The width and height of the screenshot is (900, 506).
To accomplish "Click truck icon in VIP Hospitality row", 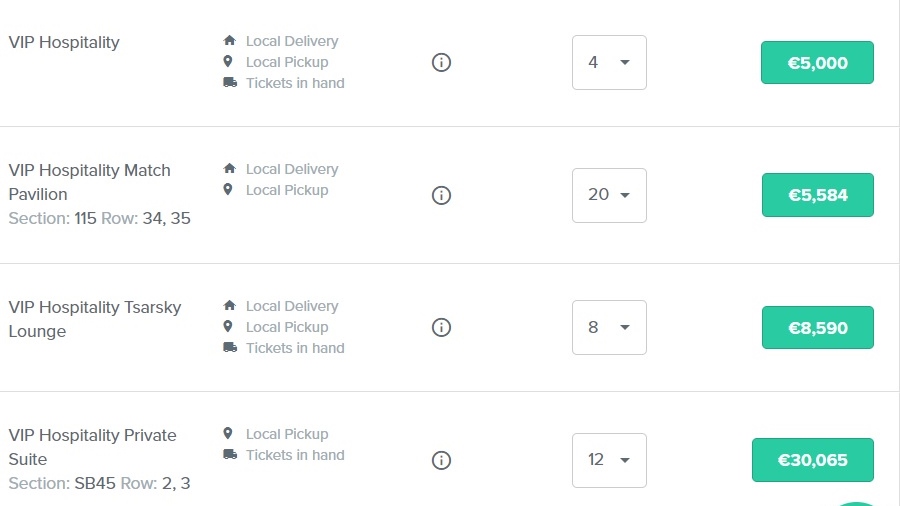I will click(x=229, y=83).
